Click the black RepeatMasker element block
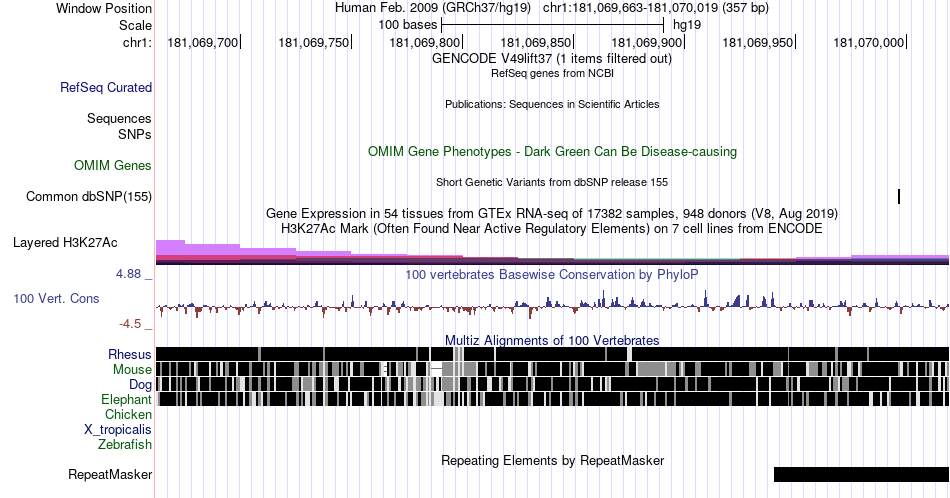Screen dimensions: 950x498 [x=862, y=474]
